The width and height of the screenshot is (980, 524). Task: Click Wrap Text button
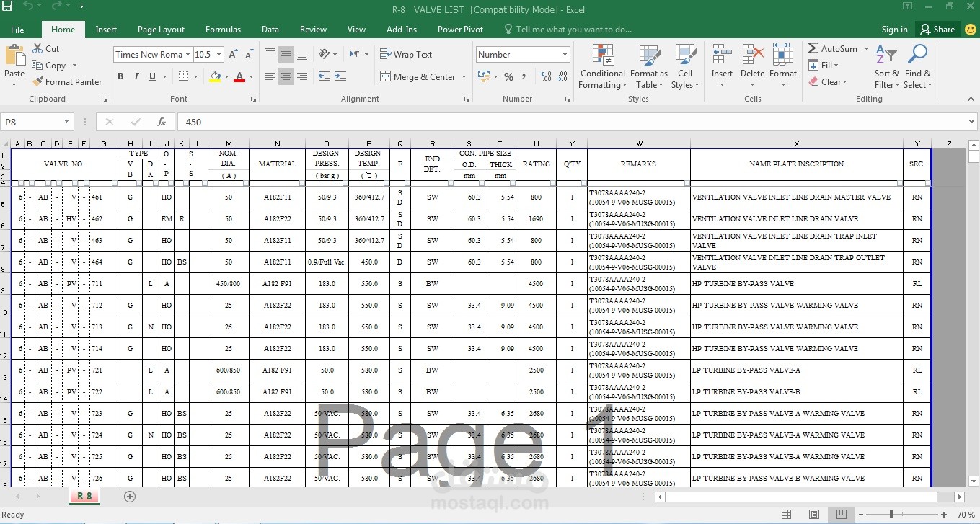point(406,55)
